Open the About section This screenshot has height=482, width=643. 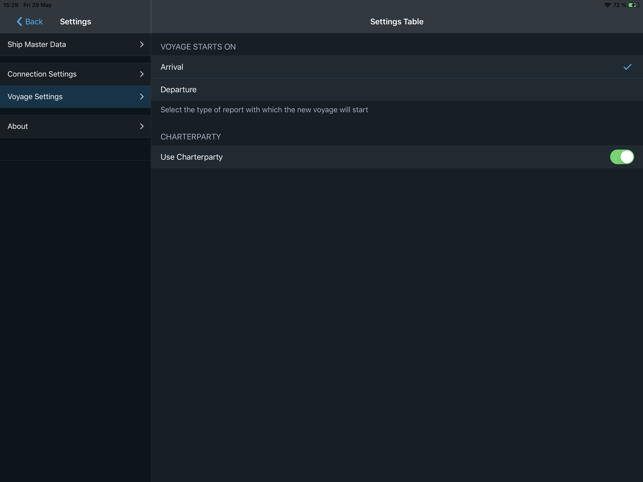[x=75, y=126]
